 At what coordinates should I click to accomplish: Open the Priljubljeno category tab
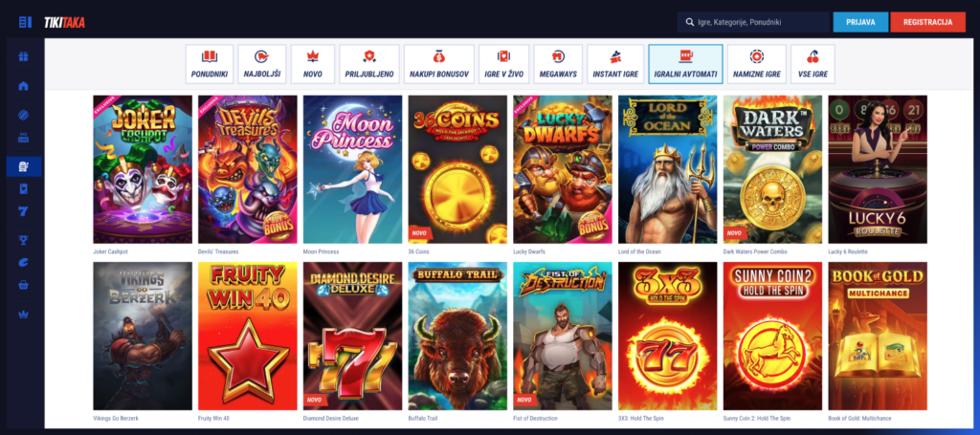click(369, 64)
